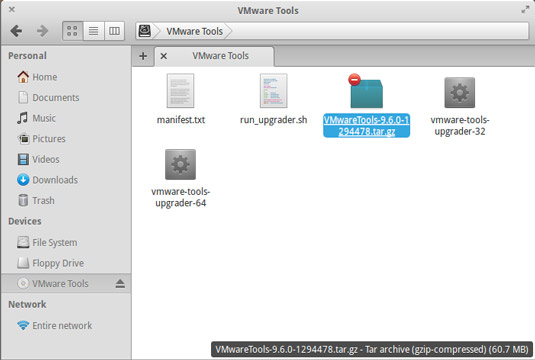Collapse the Devices section header
535x360 pixels.
[x=25, y=221]
